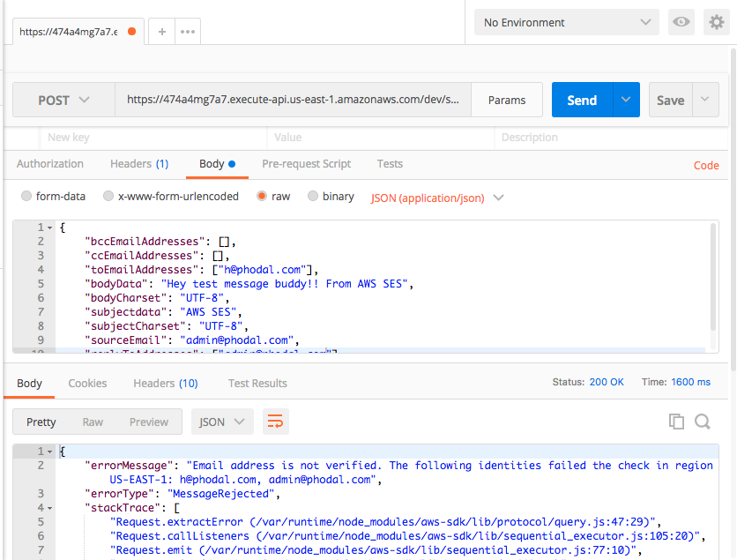This screenshot has width=737, height=560.
Task: Click the "errorMessage" line in response
Action: click(x=398, y=473)
